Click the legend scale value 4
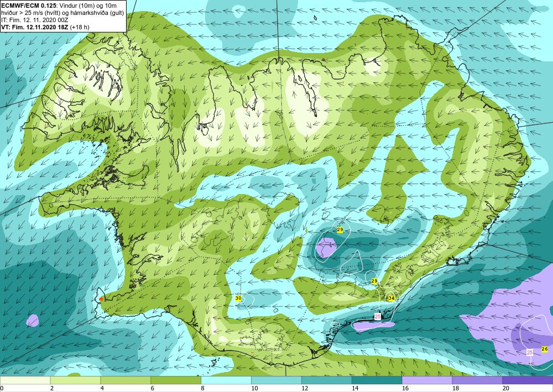Image resolution: width=553 pixels, height=392 pixels. click(102, 389)
